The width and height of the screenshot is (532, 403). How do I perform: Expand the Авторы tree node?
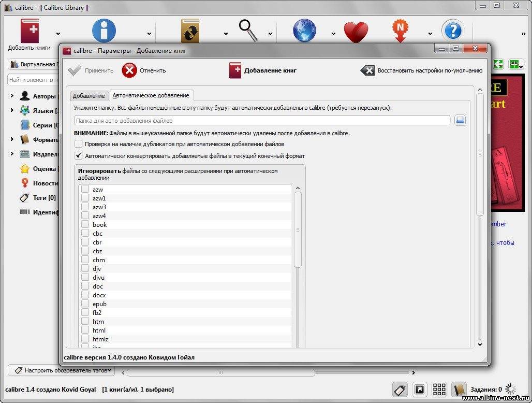point(12,96)
